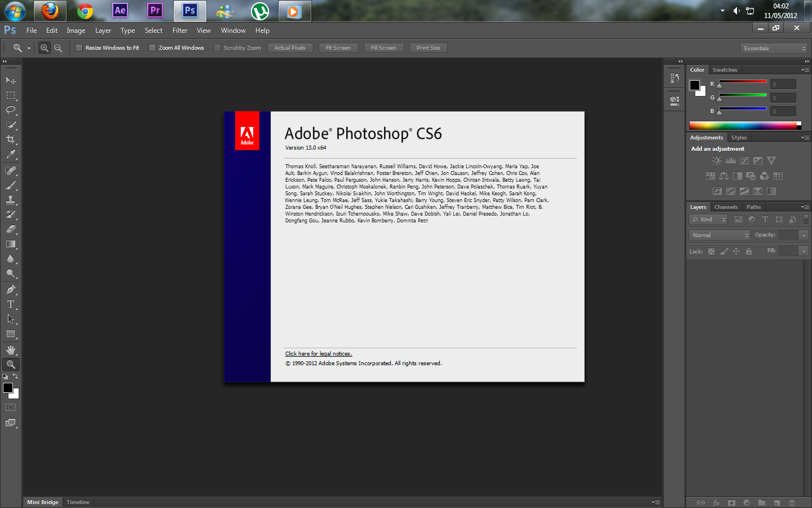Viewport: 812px width, 508px height.
Task: Open the Layers panel menu
Action: pyautogui.click(x=805, y=207)
